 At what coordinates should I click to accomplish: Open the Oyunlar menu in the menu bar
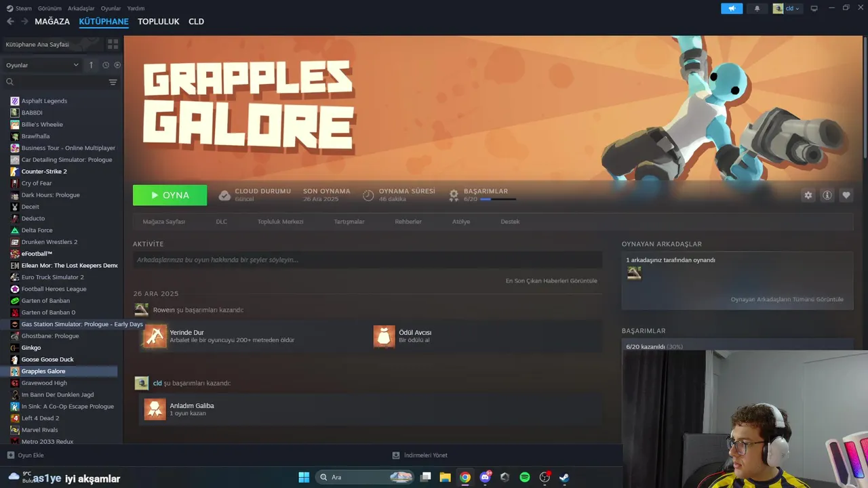[111, 8]
